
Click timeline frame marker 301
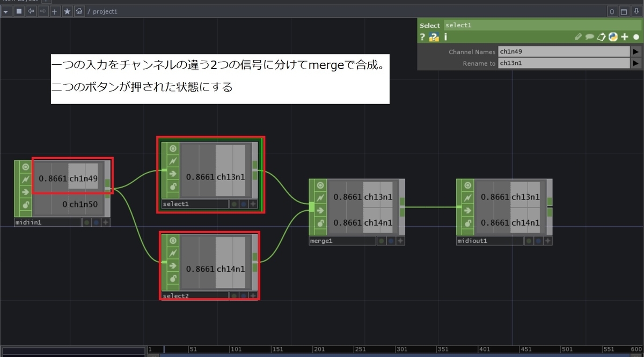click(403, 349)
